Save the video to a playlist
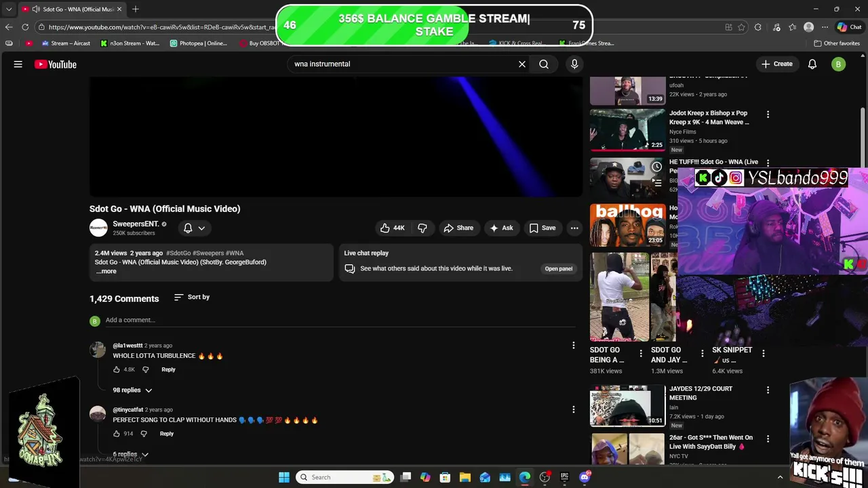This screenshot has width=868, height=488. (542, 228)
